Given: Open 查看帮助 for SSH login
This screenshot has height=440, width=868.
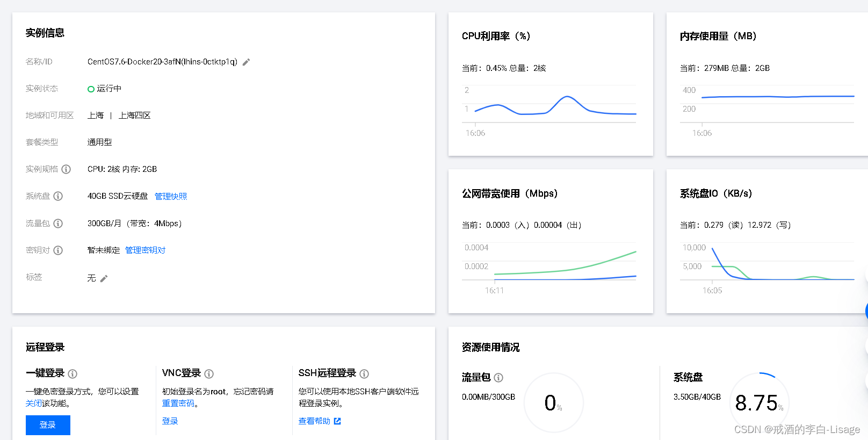Looking at the screenshot, I should (314, 421).
